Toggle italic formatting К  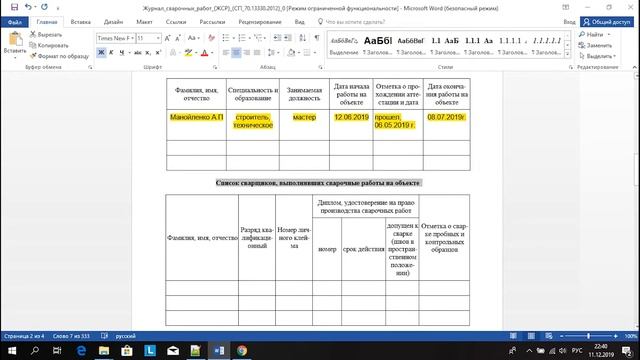point(111,53)
